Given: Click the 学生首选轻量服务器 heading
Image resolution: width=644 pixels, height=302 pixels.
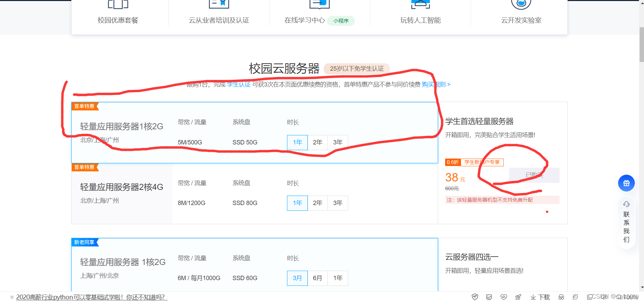Looking at the screenshot, I should point(479,122).
